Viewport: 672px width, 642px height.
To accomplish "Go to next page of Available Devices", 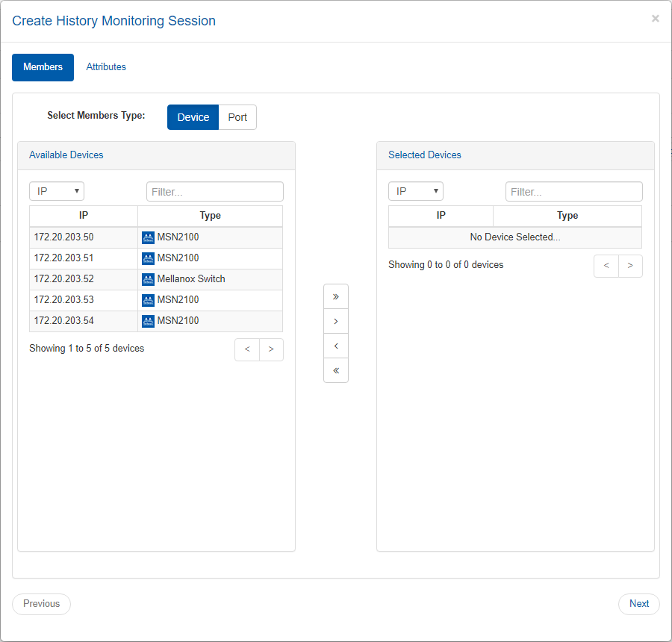I will 271,349.
